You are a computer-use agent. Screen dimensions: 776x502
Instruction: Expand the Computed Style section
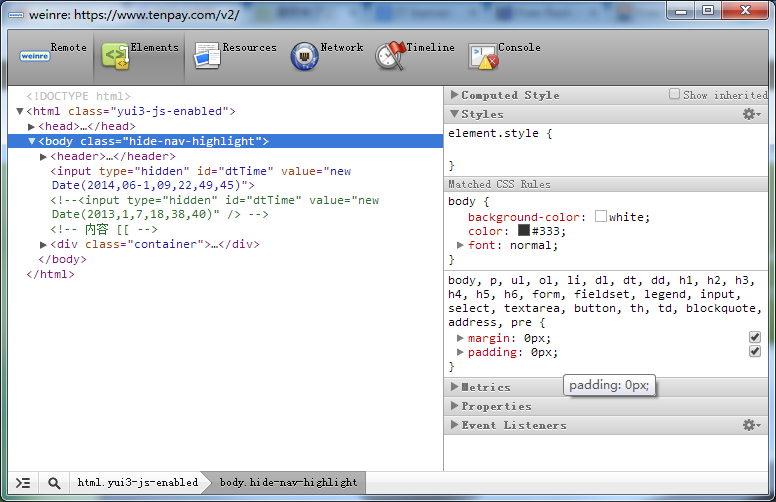455,95
